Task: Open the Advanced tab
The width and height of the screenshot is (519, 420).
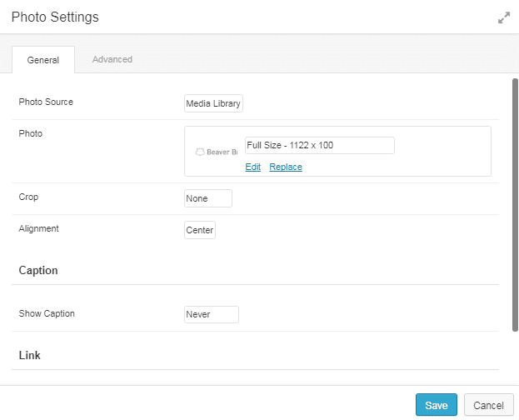Action: coord(112,59)
